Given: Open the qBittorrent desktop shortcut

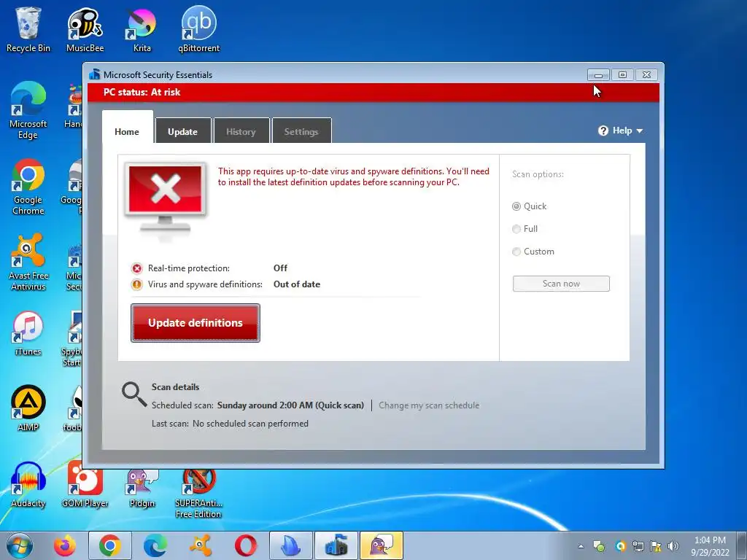Looking at the screenshot, I should (x=198, y=29).
